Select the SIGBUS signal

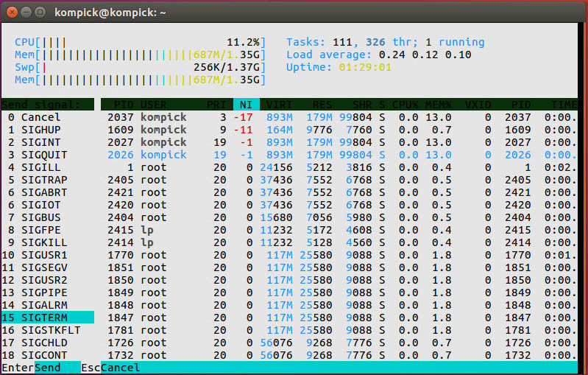48,217
